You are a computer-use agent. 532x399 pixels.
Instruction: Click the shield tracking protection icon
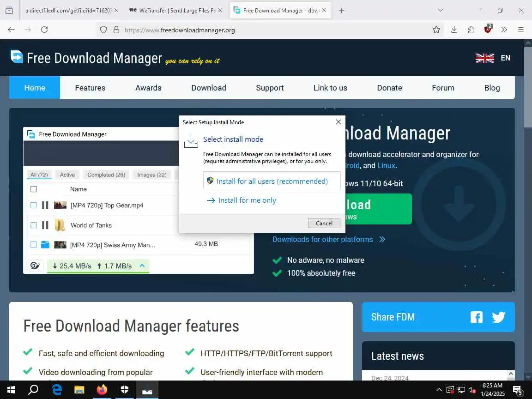103,30
